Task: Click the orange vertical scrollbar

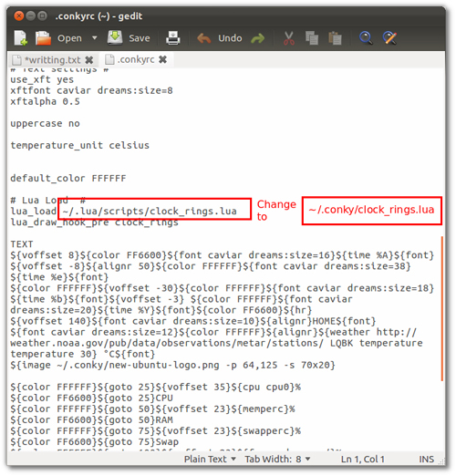Action: (x=442, y=309)
